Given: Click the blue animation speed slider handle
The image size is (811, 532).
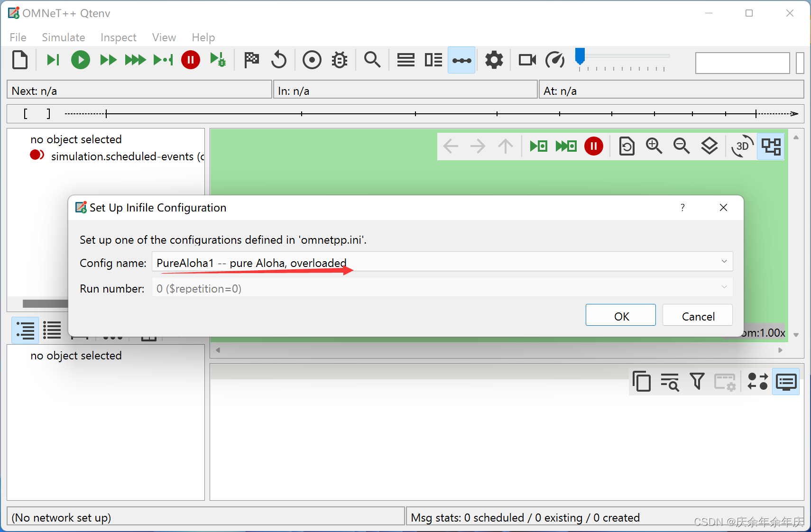Looking at the screenshot, I should coord(580,56).
